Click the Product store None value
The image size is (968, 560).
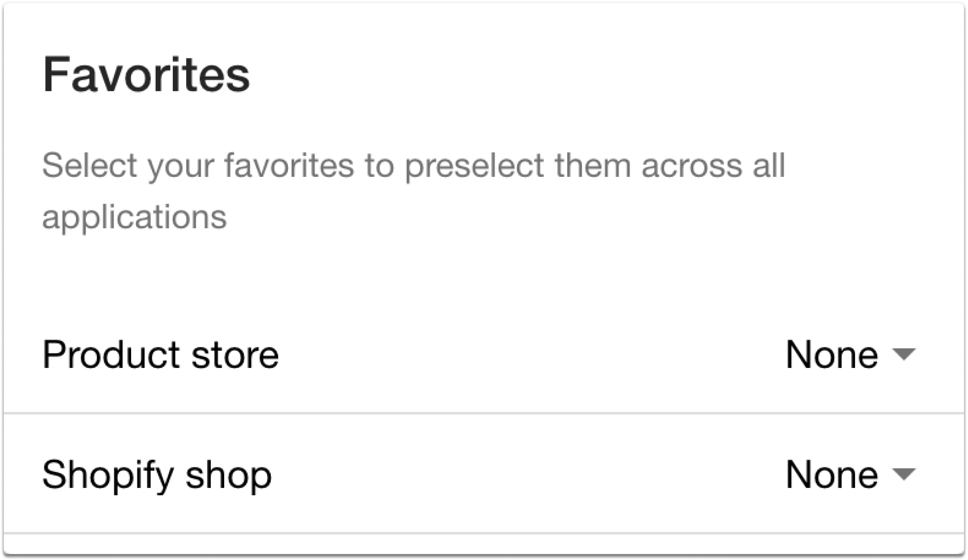tap(832, 355)
